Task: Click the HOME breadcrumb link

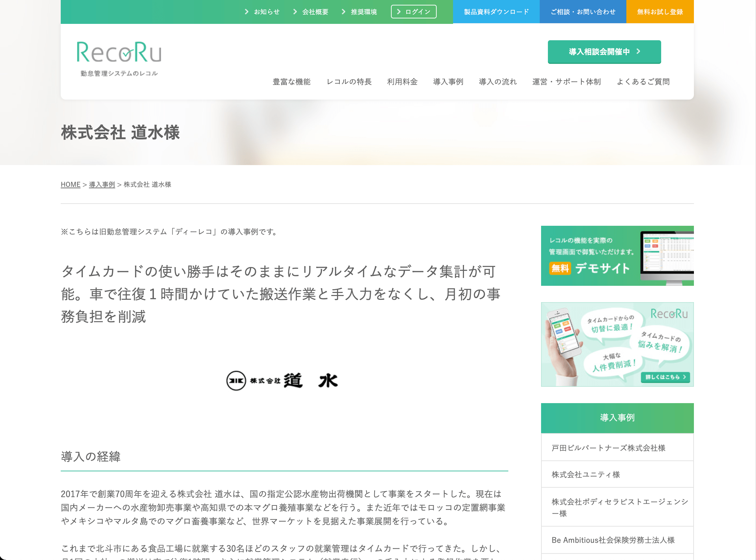Action: [x=71, y=185]
